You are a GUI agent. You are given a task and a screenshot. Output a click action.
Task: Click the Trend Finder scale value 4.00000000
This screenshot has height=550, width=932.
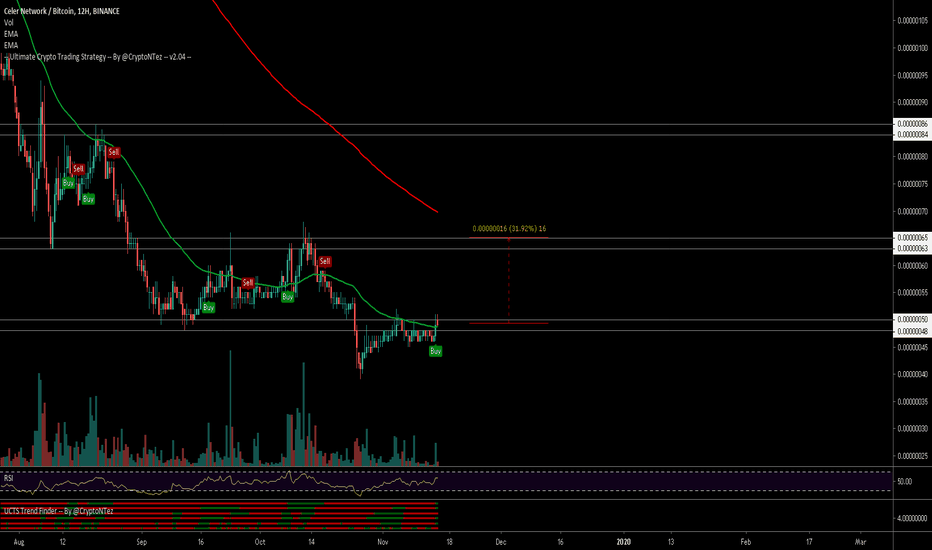pos(912,518)
